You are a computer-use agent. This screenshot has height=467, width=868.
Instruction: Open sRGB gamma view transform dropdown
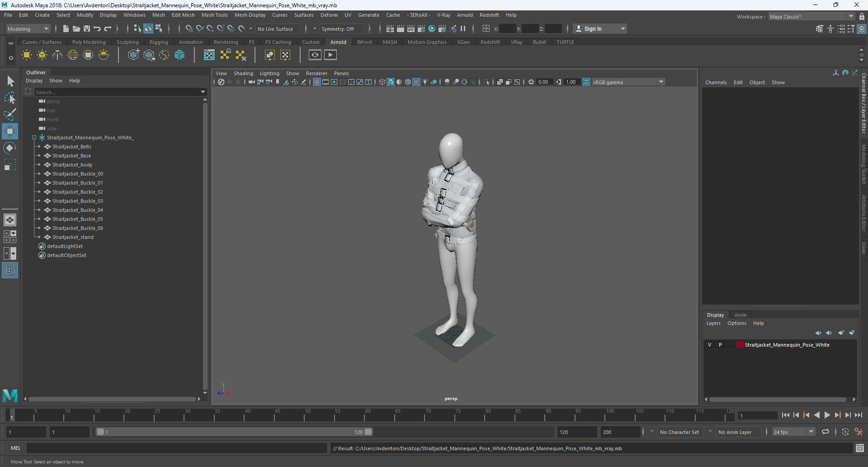tap(628, 82)
